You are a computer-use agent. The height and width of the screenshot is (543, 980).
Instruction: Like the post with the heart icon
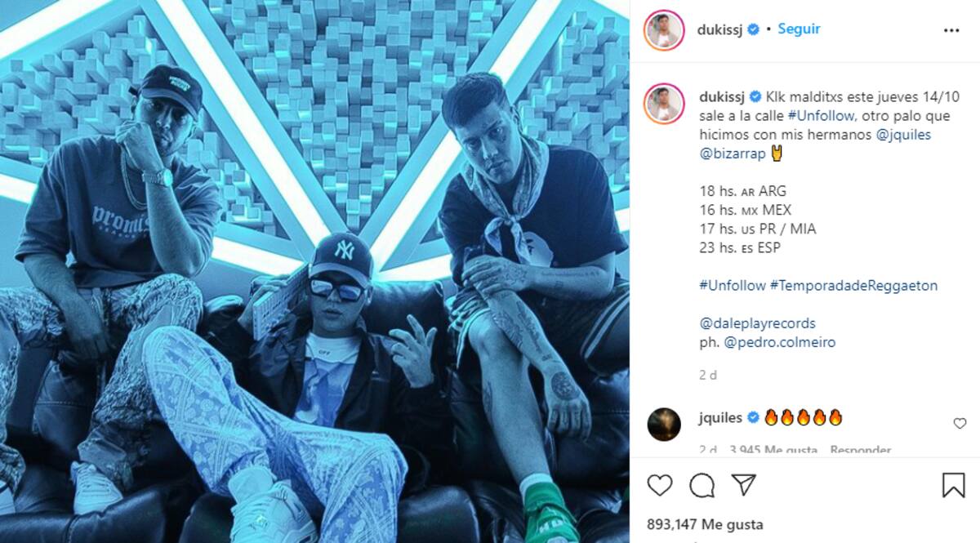660,485
